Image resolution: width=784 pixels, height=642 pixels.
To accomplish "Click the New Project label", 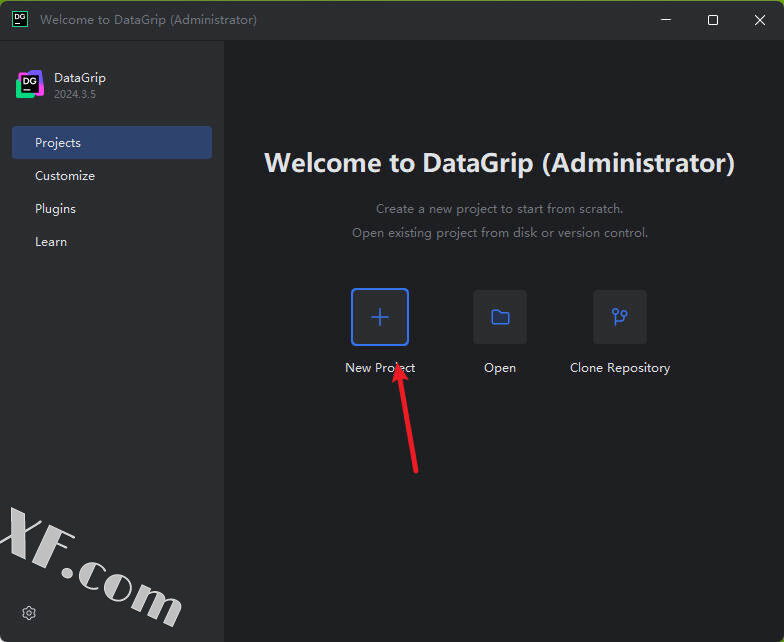I will point(380,368).
